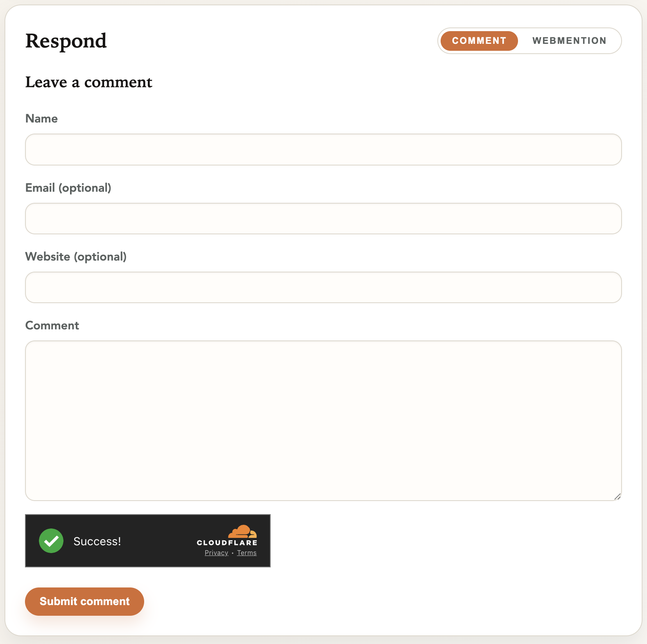This screenshot has height=644, width=647.
Task: Open the Cloudflare Privacy link
Action: tap(216, 553)
